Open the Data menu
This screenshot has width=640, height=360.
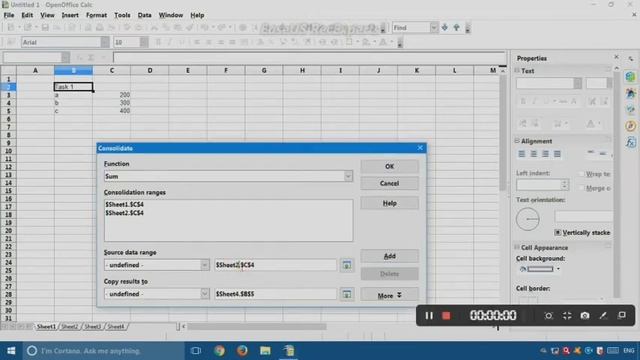(x=144, y=15)
